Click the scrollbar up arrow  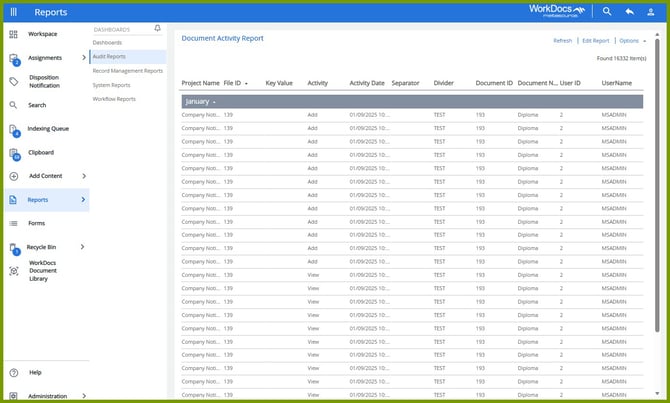click(657, 34)
